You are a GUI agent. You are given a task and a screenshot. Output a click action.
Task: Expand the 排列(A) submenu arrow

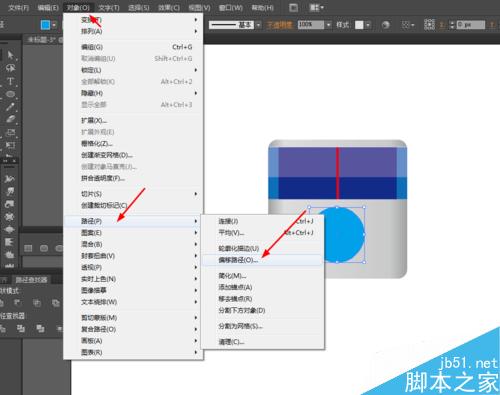click(x=196, y=31)
